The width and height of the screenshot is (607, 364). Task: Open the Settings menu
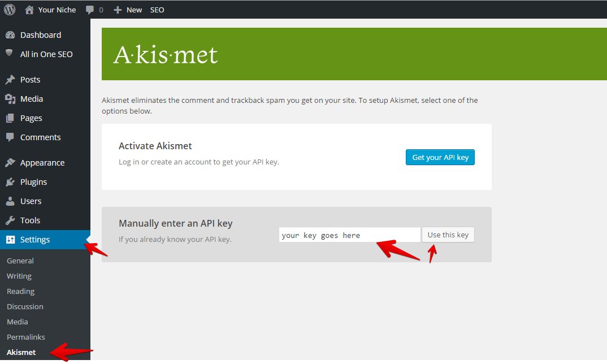point(35,240)
